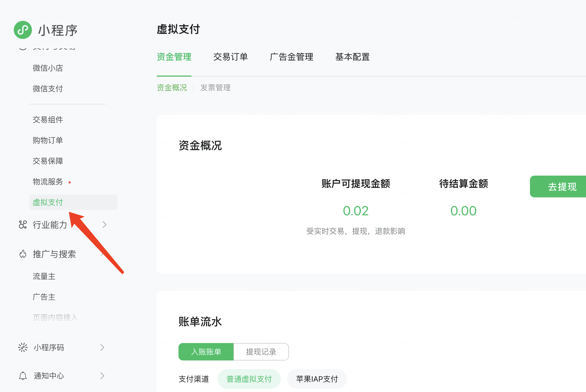Viewport: 586px width, 392px height.
Task: Open 微信支付 in the sidebar
Action: pyautogui.click(x=48, y=89)
